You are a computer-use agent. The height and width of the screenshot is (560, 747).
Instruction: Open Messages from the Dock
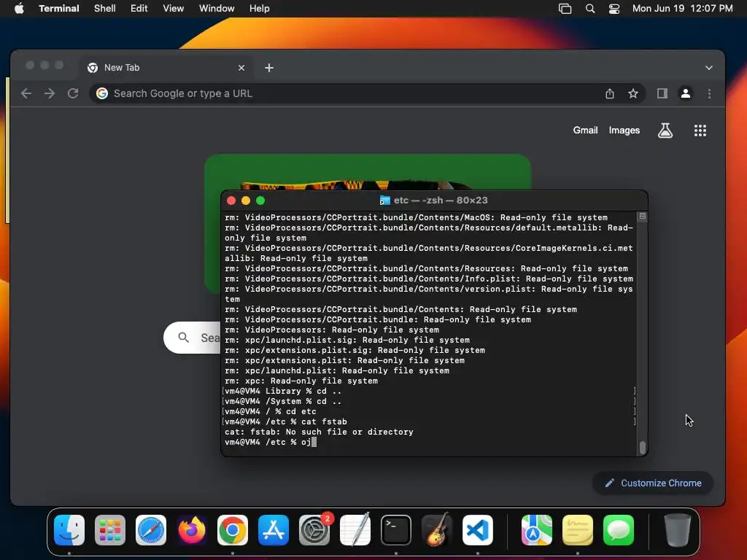(x=619, y=530)
